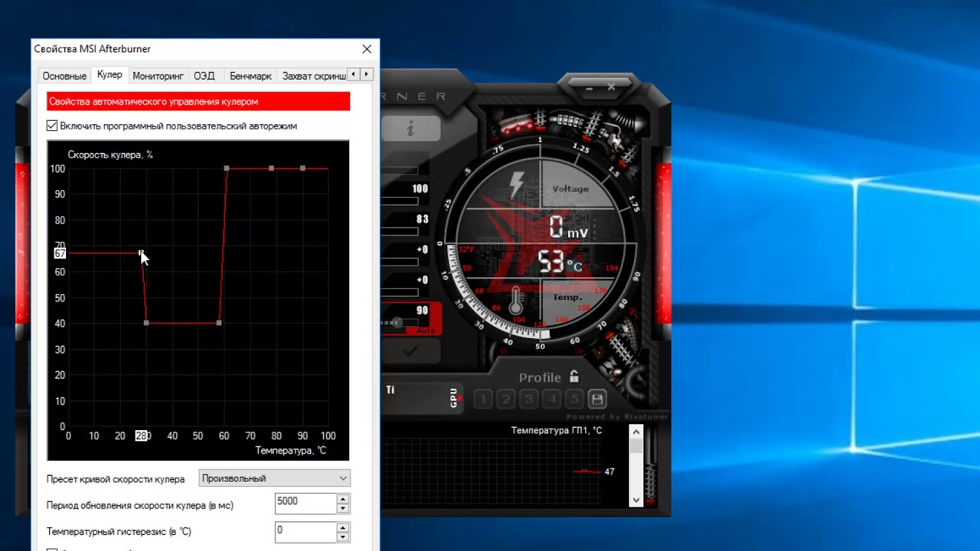The image size is (980, 551).
Task: Select profile slot 1
Action: click(483, 399)
